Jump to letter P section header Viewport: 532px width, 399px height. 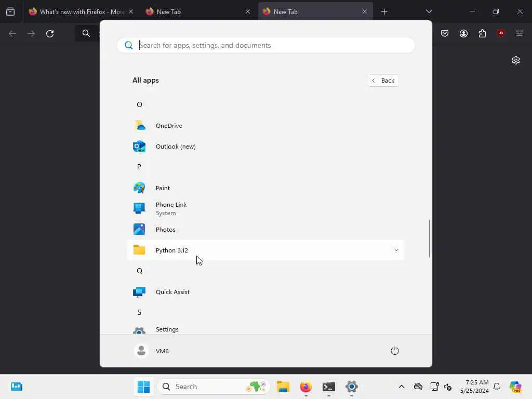coord(139,167)
